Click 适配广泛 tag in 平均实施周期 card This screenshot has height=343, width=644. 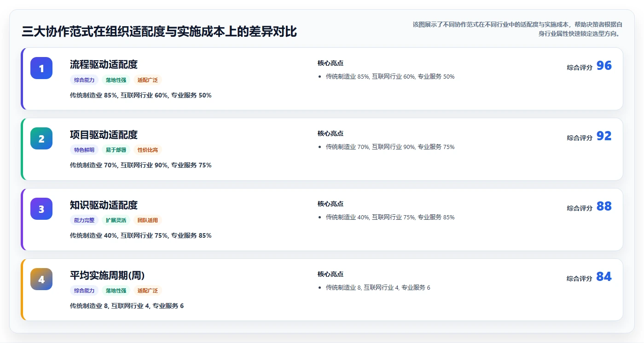[148, 291]
